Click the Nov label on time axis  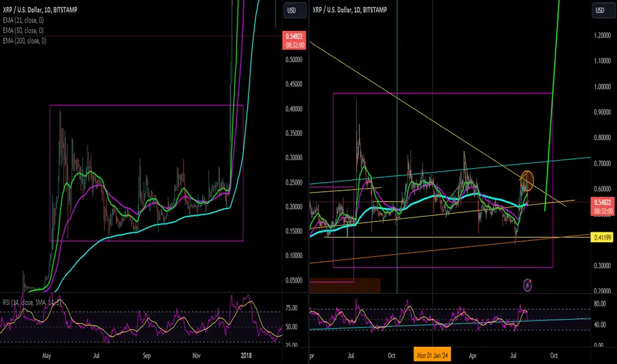pos(197,356)
